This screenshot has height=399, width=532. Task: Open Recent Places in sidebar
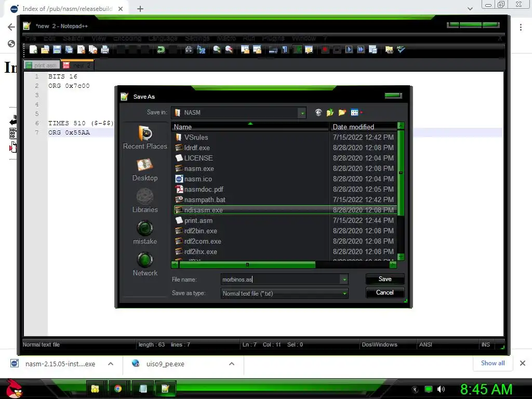coord(145,137)
